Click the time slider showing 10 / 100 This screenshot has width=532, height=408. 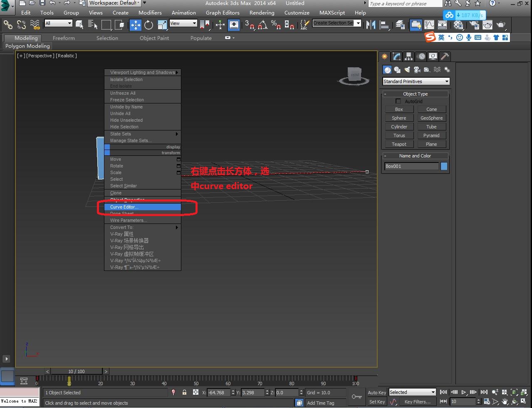[77, 371]
